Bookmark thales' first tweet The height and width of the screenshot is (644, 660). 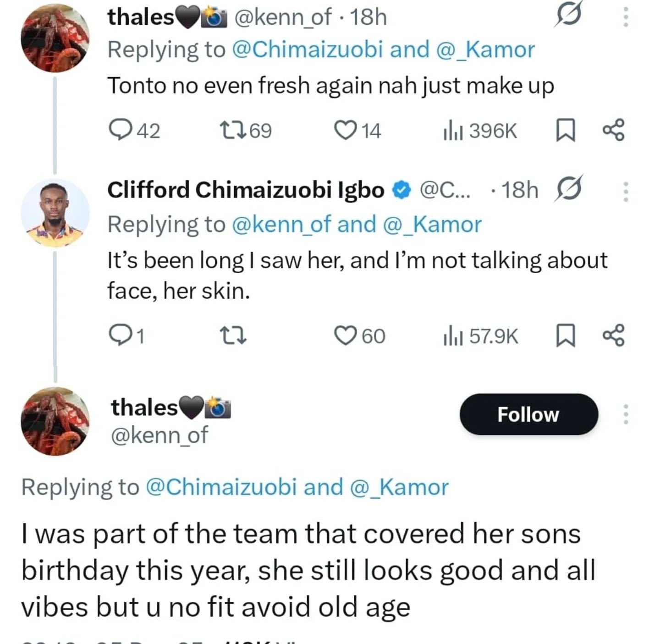click(565, 130)
